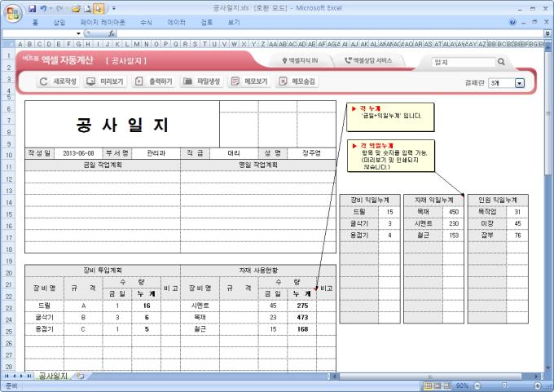Click the 새로작성 button
This screenshot has width=554, height=392.
click(x=58, y=81)
